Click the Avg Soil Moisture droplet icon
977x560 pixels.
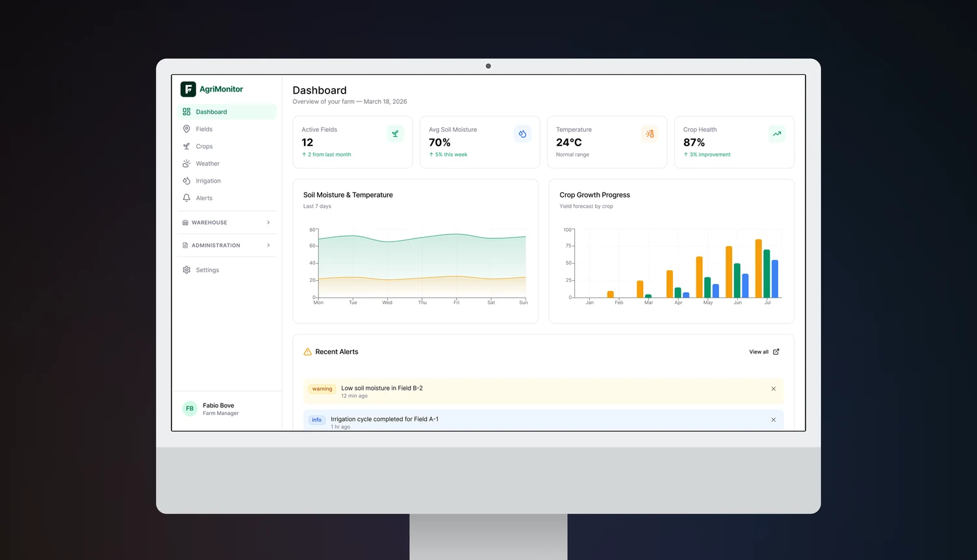522,134
